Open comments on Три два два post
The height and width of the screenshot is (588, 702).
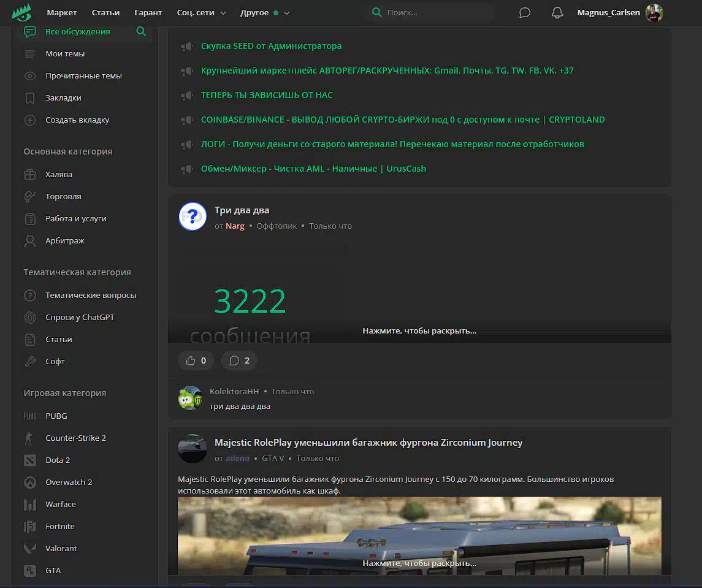(x=239, y=361)
